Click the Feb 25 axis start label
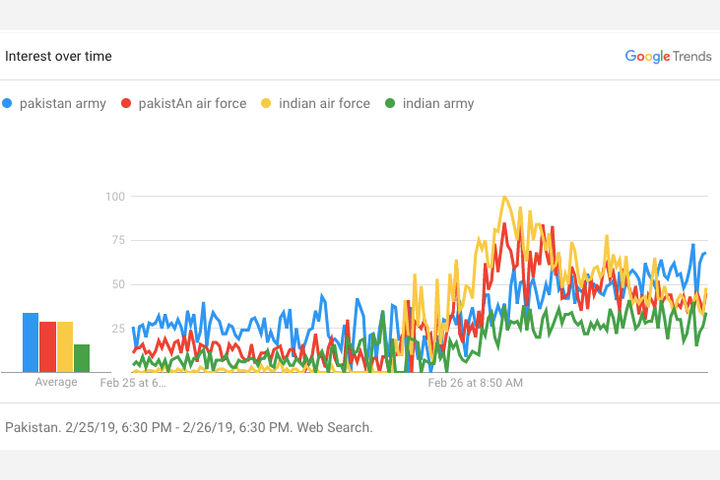Screen dimensions: 720x480 133,382
